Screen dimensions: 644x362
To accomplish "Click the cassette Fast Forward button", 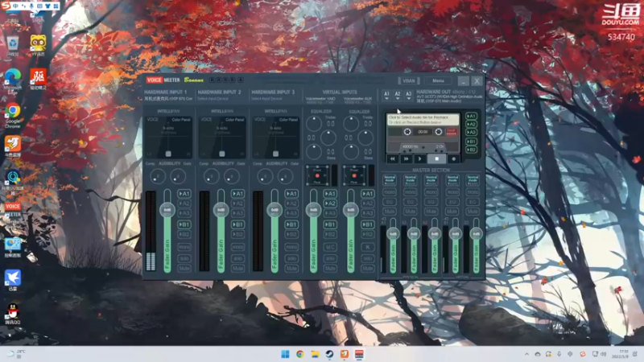I will [x=407, y=158].
